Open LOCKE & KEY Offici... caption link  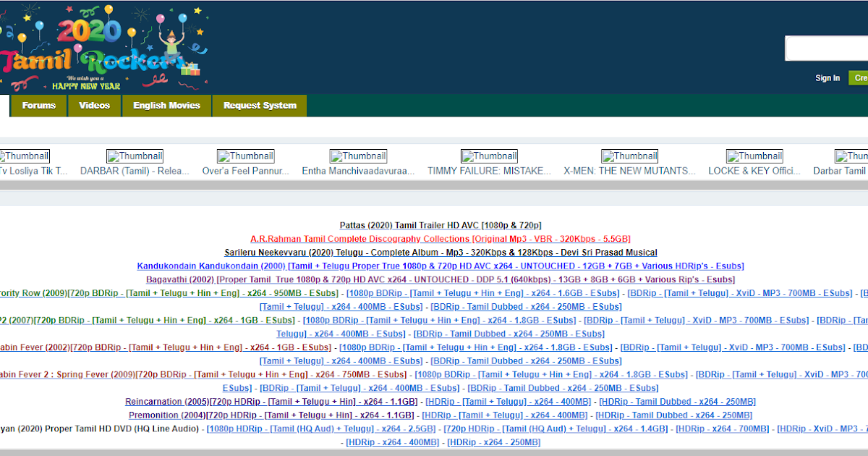(x=754, y=171)
